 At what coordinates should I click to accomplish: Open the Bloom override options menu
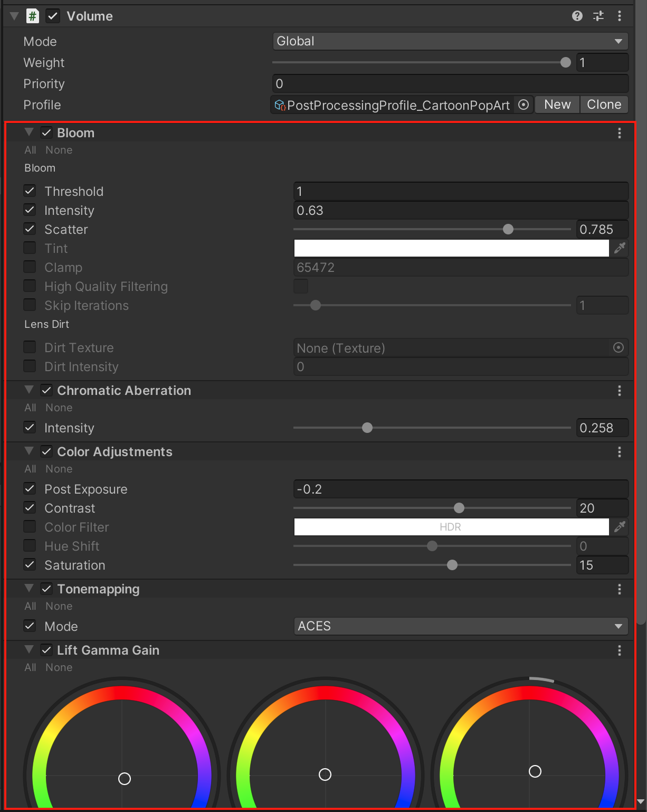point(619,133)
